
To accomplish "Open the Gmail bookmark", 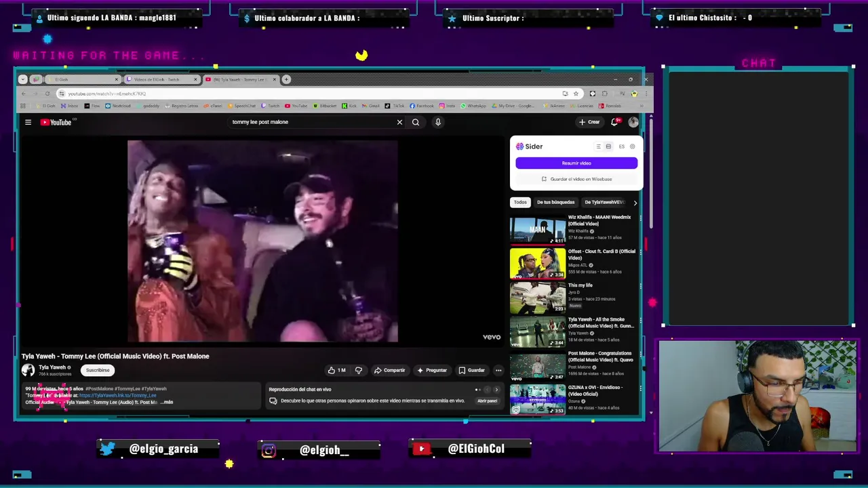I will point(371,106).
